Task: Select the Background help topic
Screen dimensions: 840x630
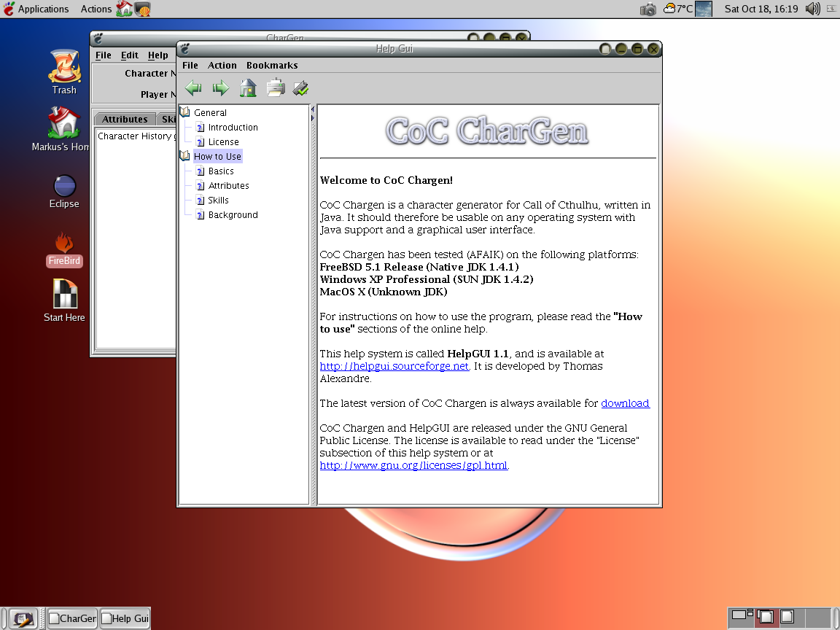Action: (233, 215)
